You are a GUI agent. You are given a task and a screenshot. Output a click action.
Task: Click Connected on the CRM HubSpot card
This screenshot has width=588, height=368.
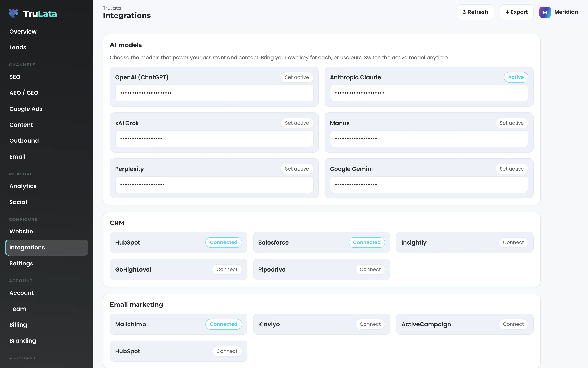click(x=224, y=242)
